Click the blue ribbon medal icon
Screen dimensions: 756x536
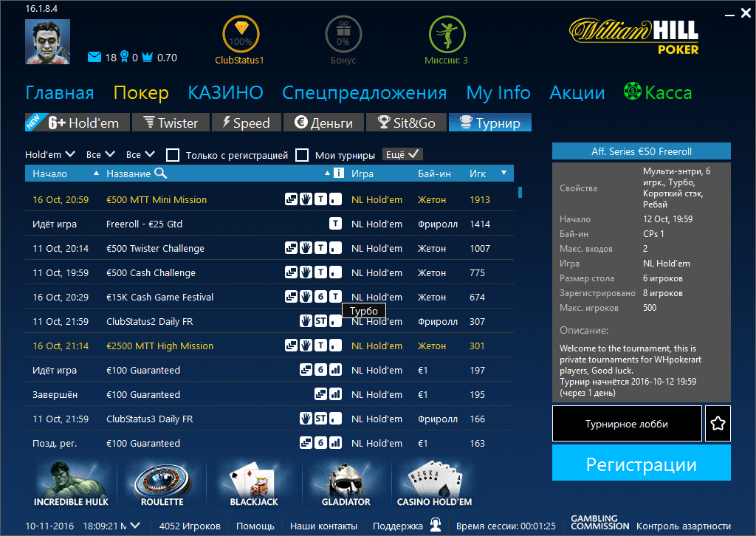[x=124, y=57]
